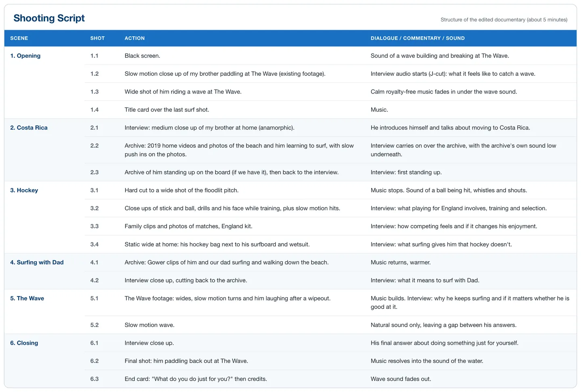Click "Slow motion wave." action
This screenshot has height=392, width=581.
click(150, 325)
